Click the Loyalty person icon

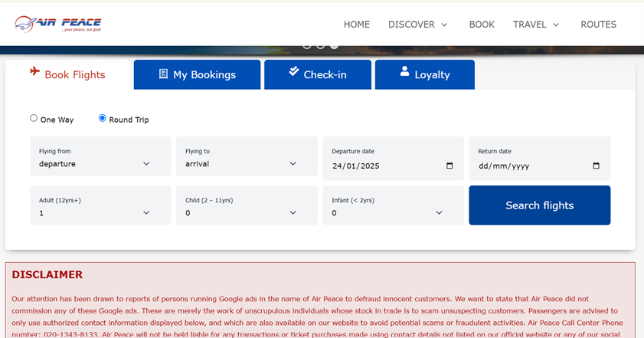[x=404, y=72]
